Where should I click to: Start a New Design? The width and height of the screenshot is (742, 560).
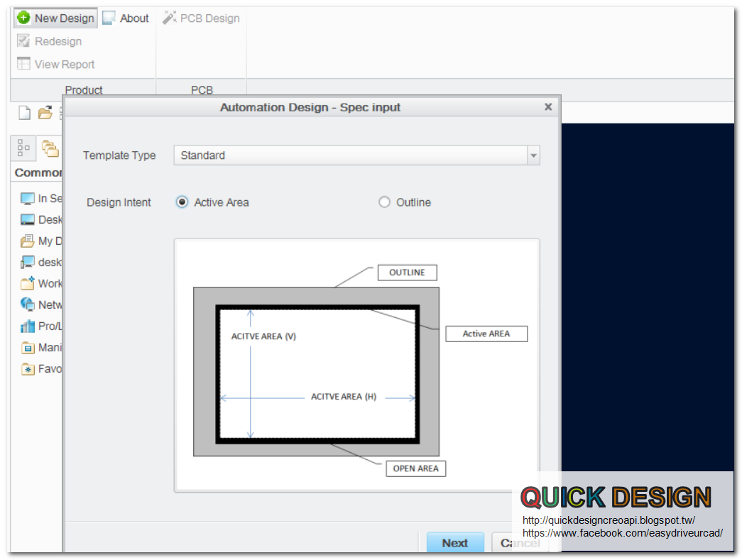(55, 18)
